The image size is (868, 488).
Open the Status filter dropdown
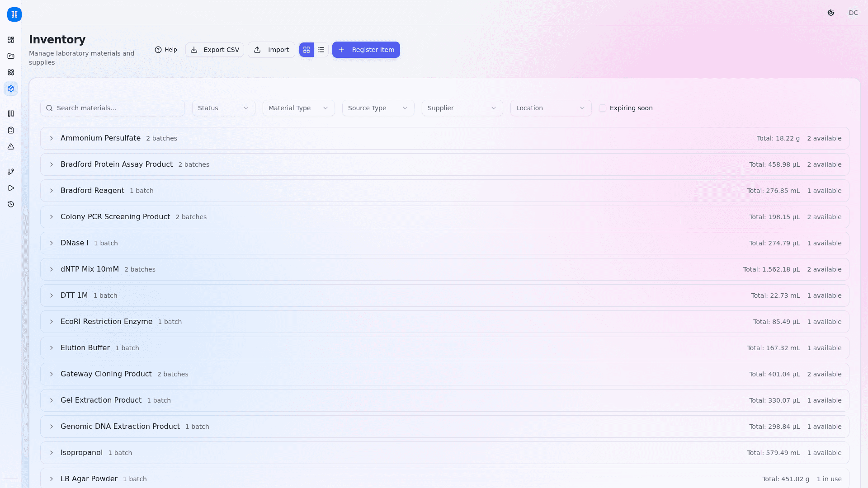(223, 108)
